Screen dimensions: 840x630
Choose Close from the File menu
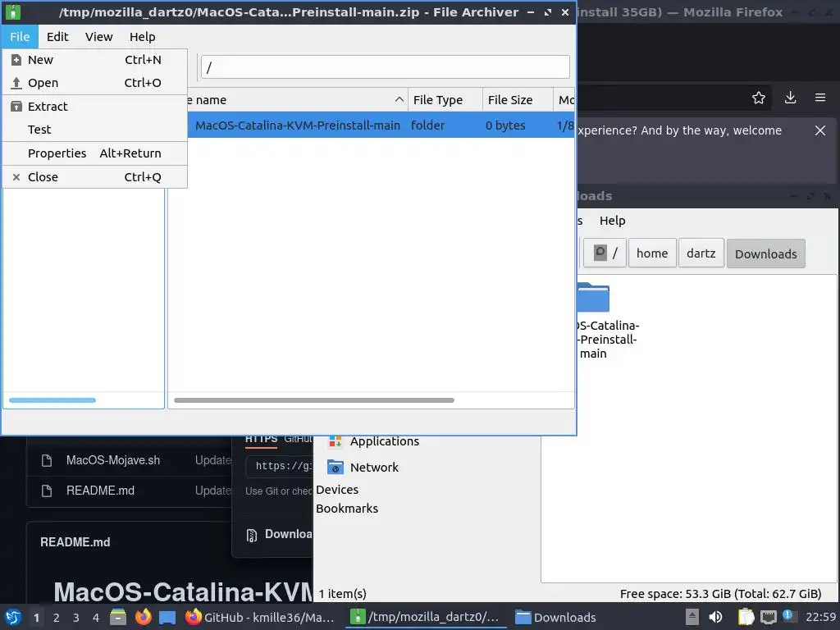pos(95,177)
